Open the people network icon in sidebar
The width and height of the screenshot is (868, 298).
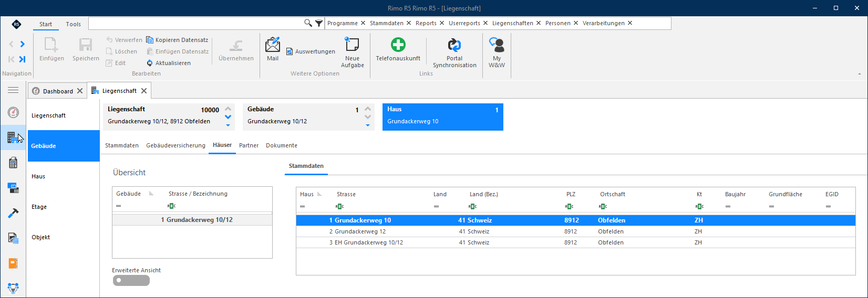(x=13, y=288)
